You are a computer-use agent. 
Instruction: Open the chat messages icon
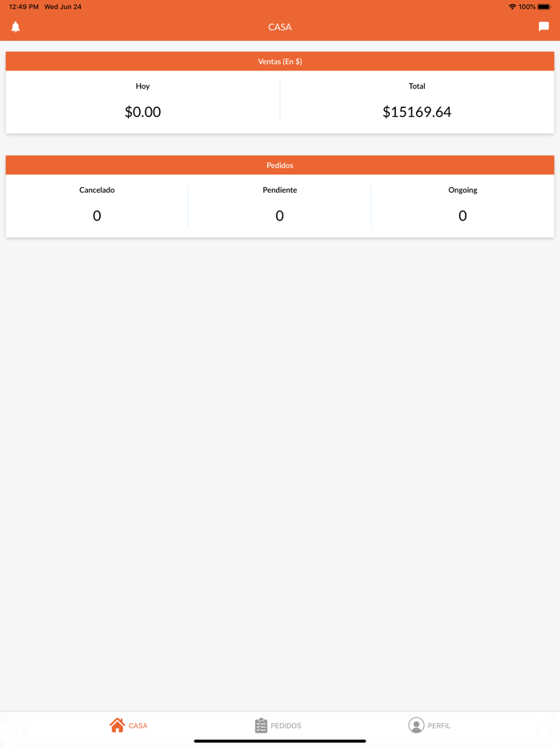tap(544, 27)
